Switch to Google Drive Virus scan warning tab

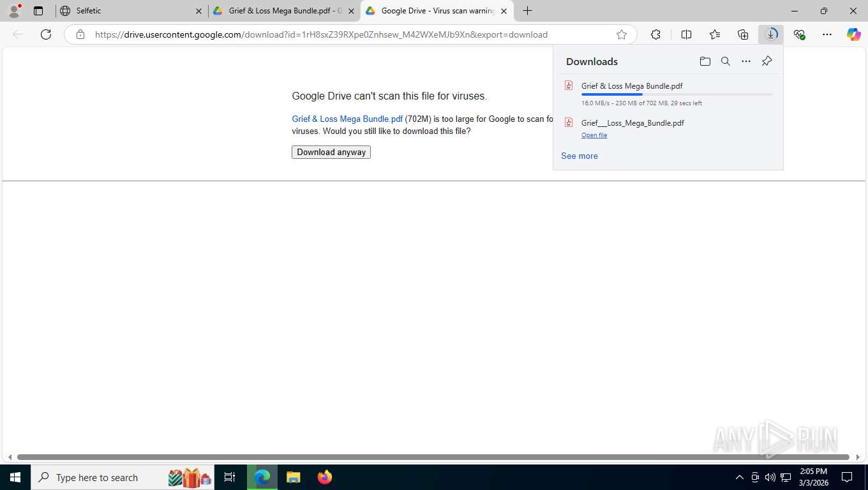437,11
